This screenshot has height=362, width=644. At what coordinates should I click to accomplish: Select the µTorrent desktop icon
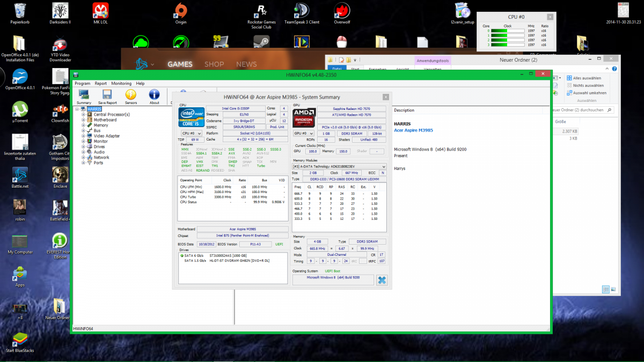click(x=20, y=112)
